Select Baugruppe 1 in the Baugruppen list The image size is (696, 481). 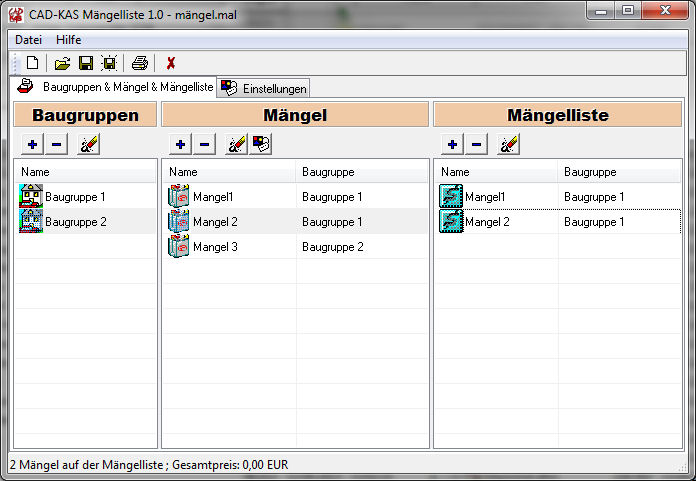(x=75, y=197)
